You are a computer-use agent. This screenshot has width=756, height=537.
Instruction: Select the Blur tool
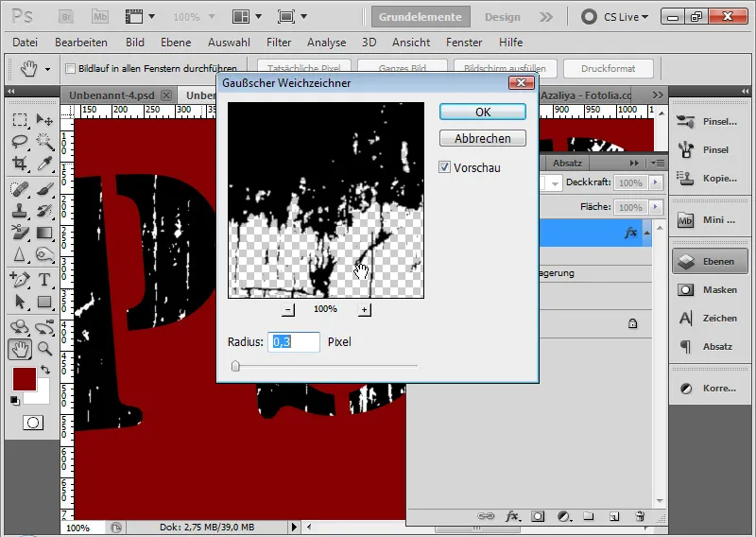pyautogui.click(x=19, y=254)
